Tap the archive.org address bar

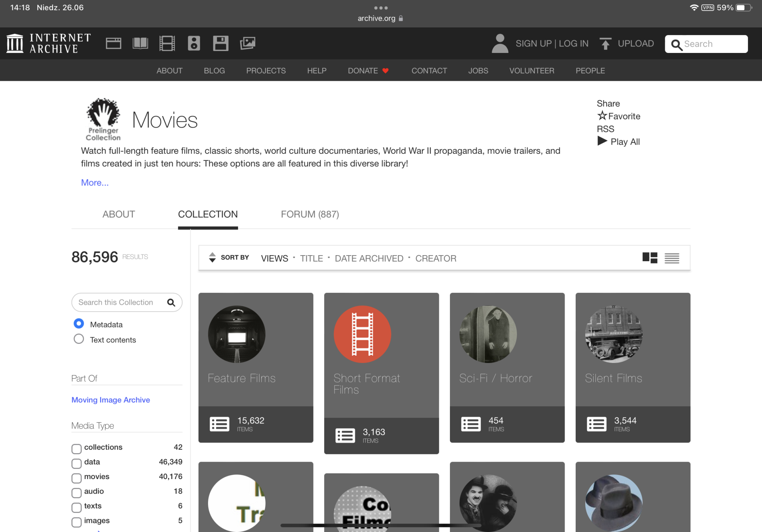coord(380,18)
